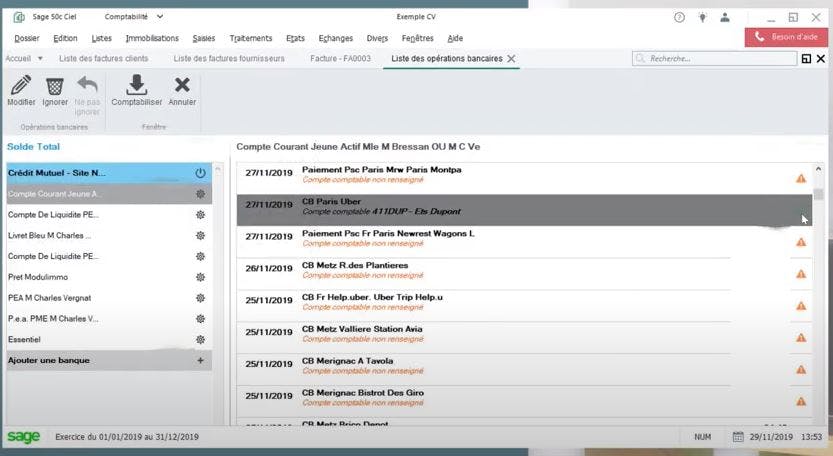Open the help question mark icon
The width and height of the screenshot is (833, 456).
tap(679, 17)
